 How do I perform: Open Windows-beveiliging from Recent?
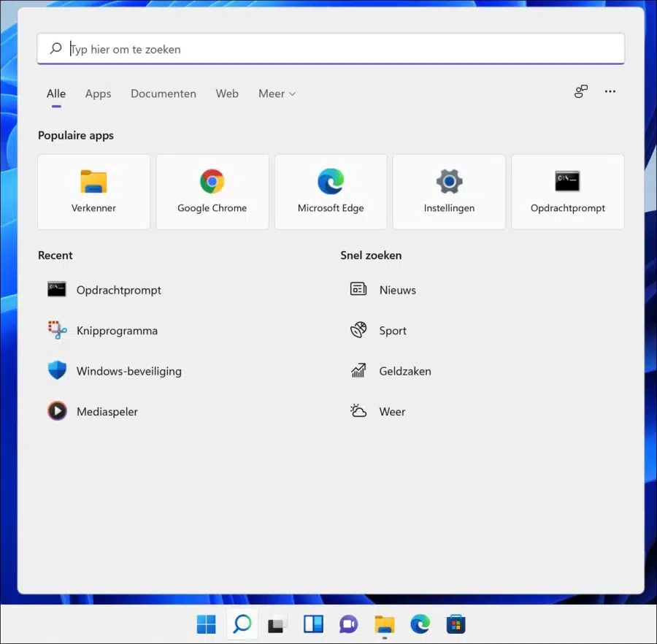click(x=115, y=371)
